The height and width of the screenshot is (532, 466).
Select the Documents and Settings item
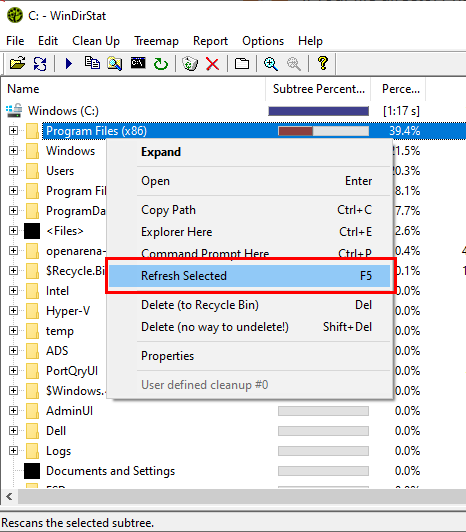[110, 471]
